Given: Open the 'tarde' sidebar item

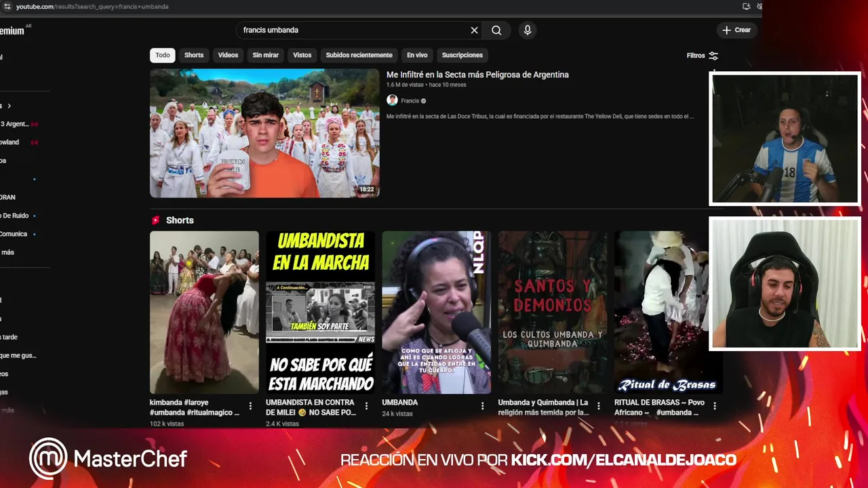Looking at the screenshot, I should pyautogui.click(x=9, y=337).
